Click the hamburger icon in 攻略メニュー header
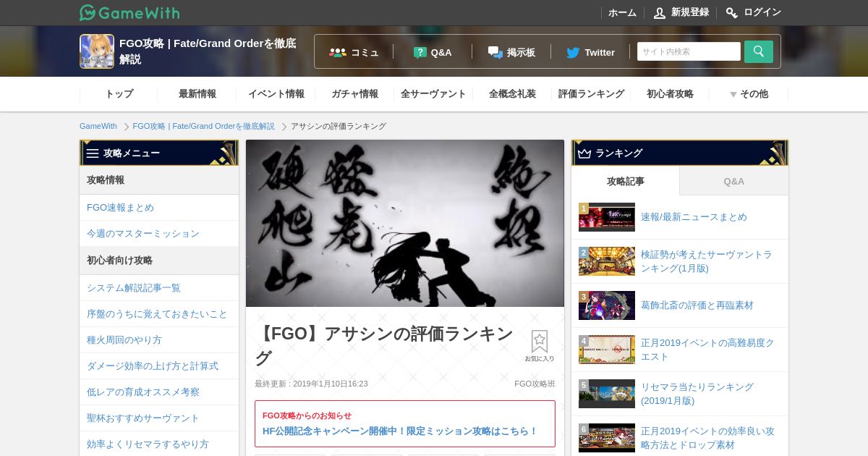The width and height of the screenshot is (868, 456). pyautogui.click(x=93, y=153)
